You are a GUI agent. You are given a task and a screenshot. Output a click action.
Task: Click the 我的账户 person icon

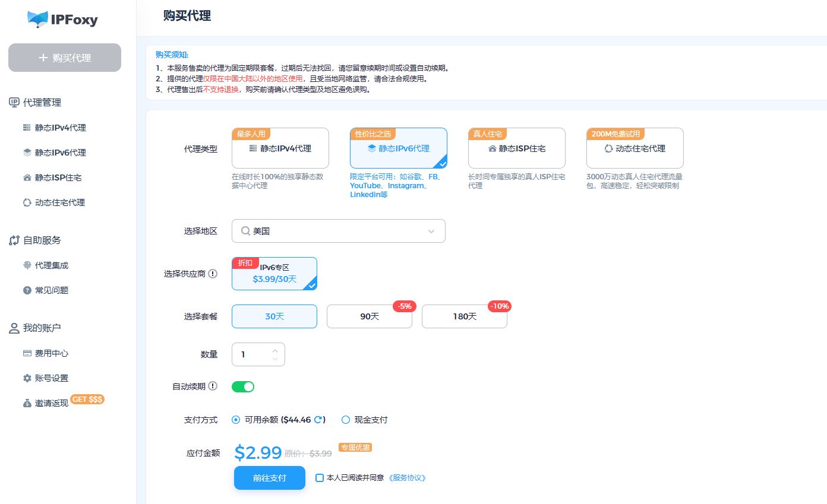coord(14,328)
